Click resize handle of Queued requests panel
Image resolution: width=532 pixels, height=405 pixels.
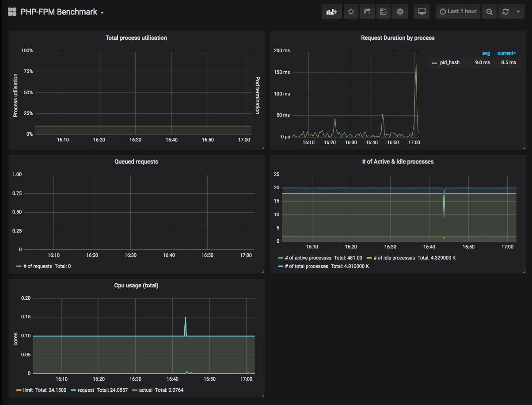tap(262, 271)
